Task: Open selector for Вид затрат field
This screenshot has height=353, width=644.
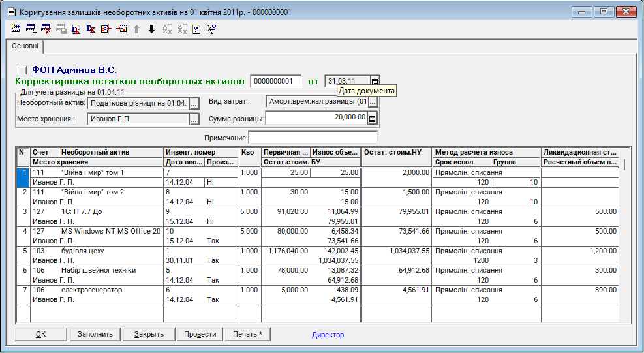Action: (374, 102)
